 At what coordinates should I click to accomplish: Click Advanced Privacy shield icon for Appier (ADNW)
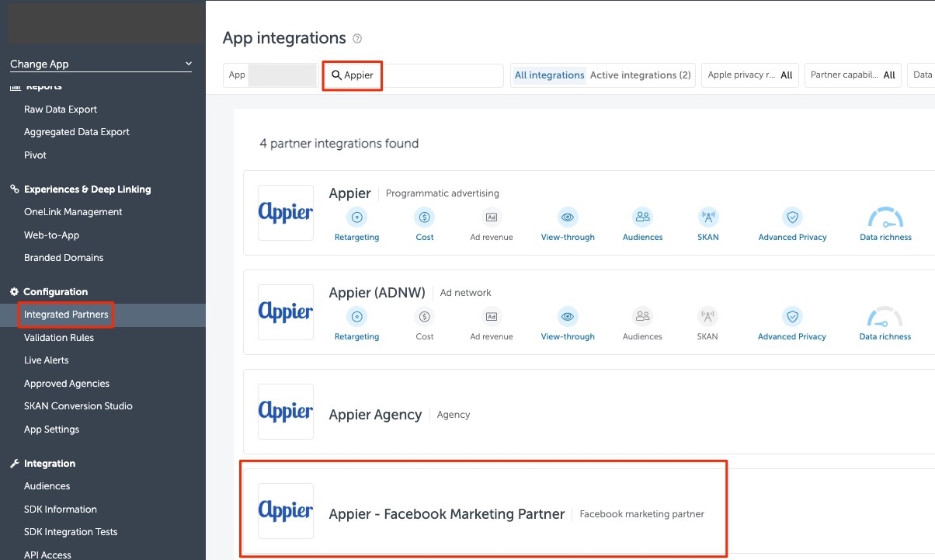(x=792, y=317)
